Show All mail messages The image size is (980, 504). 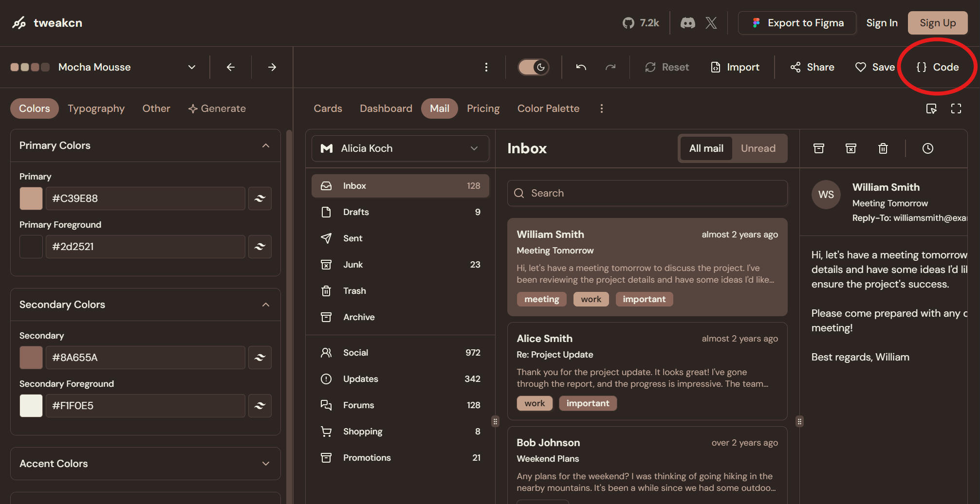coord(706,148)
